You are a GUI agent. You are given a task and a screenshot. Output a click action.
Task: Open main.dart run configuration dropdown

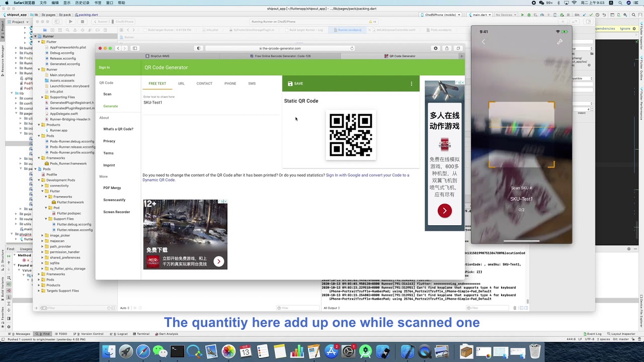(480, 15)
